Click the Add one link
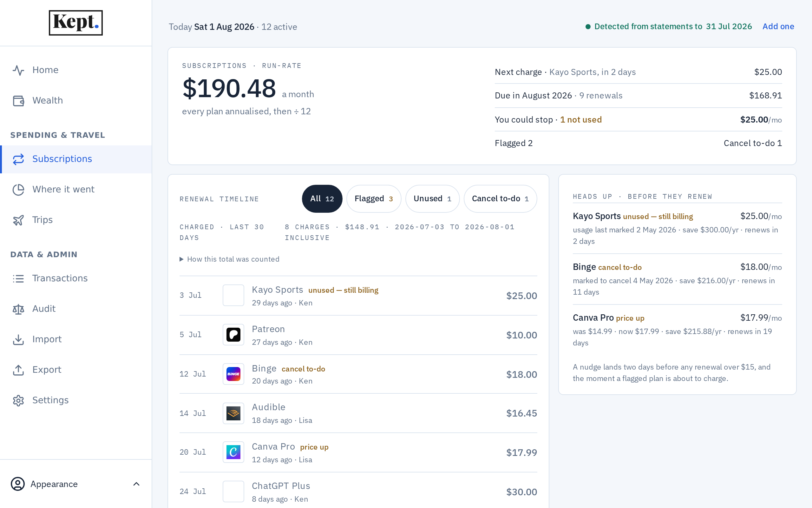This screenshot has width=812, height=508. pos(778,27)
